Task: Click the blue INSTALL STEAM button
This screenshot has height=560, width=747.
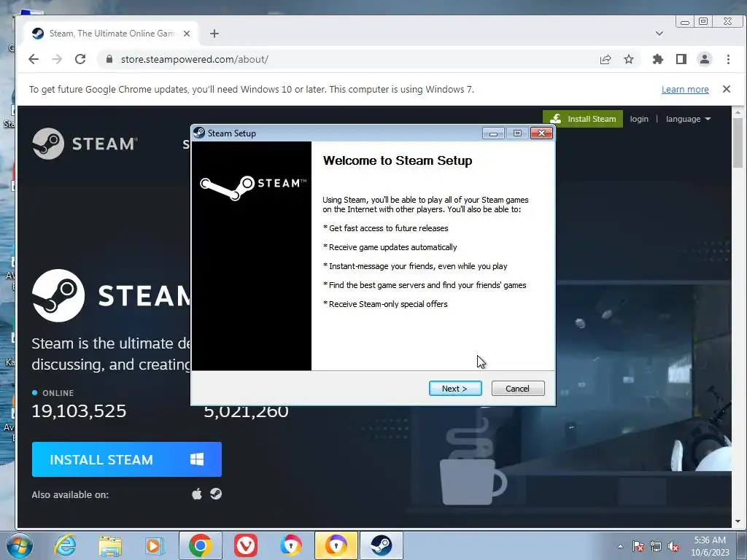Action: pos(127,459)
